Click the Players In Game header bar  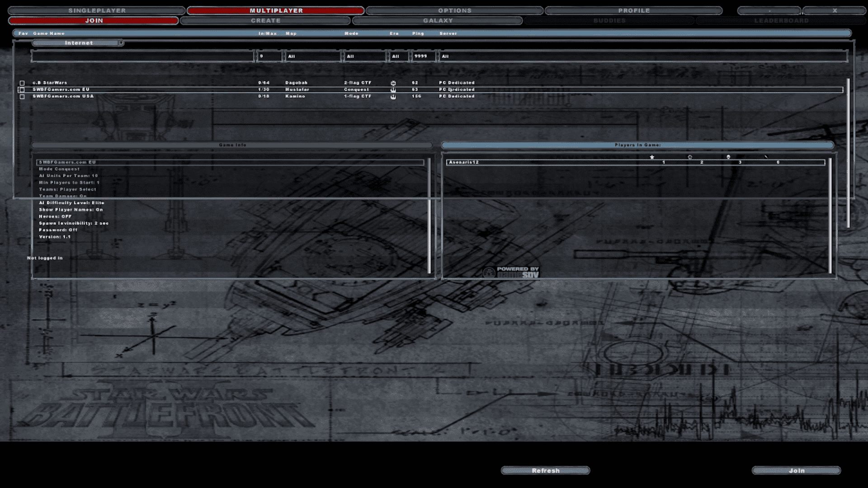coord(637,145)
